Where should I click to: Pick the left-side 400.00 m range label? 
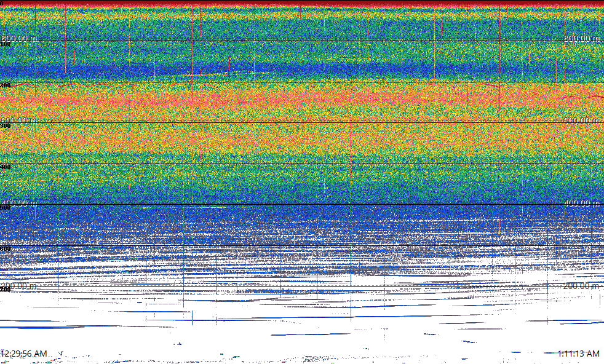coord(19,203)
